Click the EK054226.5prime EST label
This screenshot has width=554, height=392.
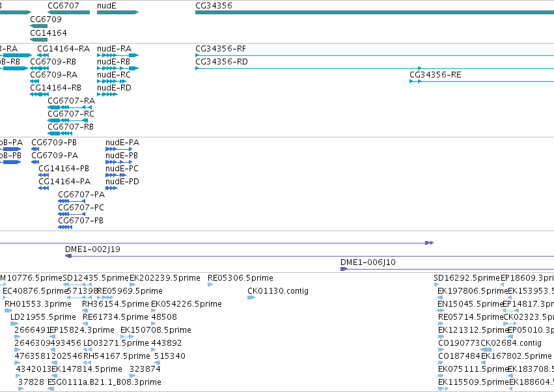click(x=187, y=304)
